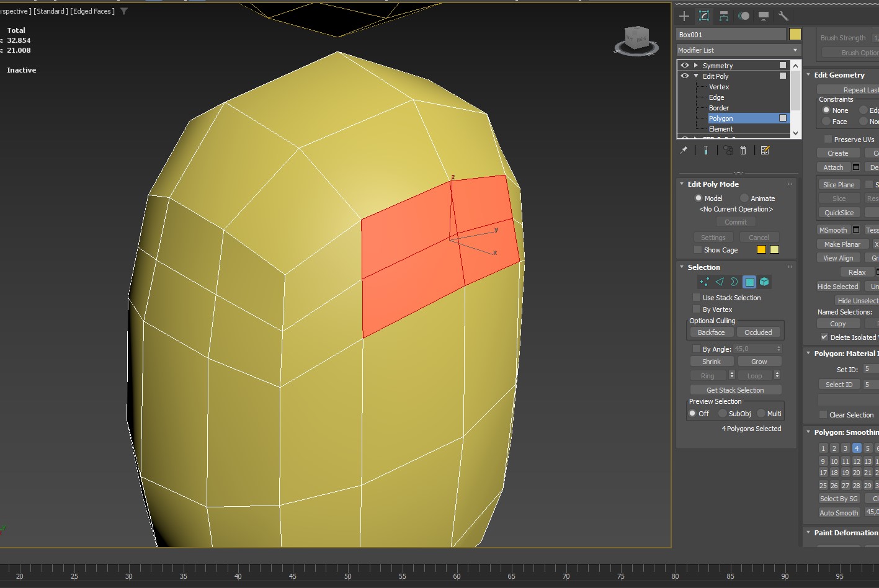The image size is (879, 588).
Task: Select Edge sub-object in modifier stack
Action: [x=716, y=97]
